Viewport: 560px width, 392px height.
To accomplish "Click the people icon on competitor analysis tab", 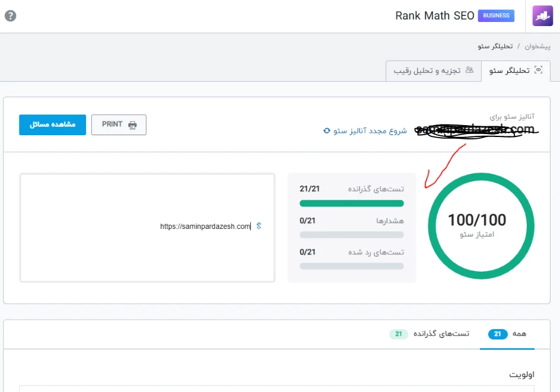I will (469, 70).
